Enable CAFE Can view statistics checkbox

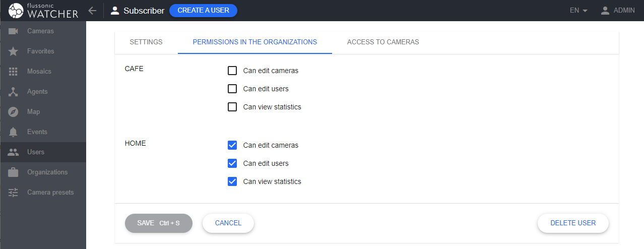232,107
